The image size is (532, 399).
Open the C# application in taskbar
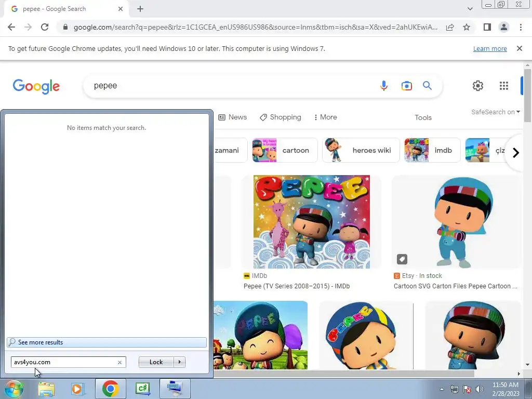[142, 389]
